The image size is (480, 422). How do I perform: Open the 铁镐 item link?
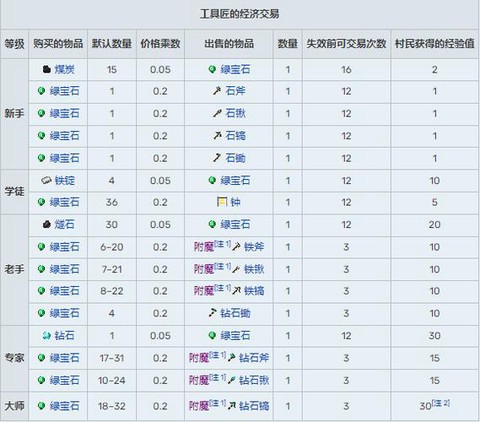tap(254, 291)
